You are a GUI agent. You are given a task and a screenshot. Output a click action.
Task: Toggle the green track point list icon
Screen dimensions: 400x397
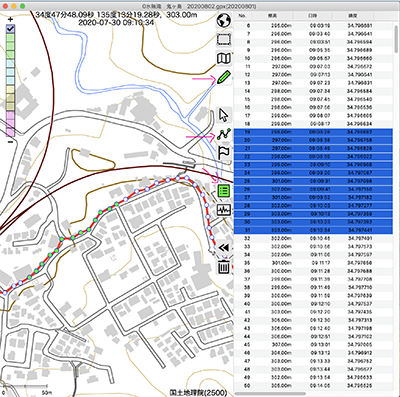(224, 191)
